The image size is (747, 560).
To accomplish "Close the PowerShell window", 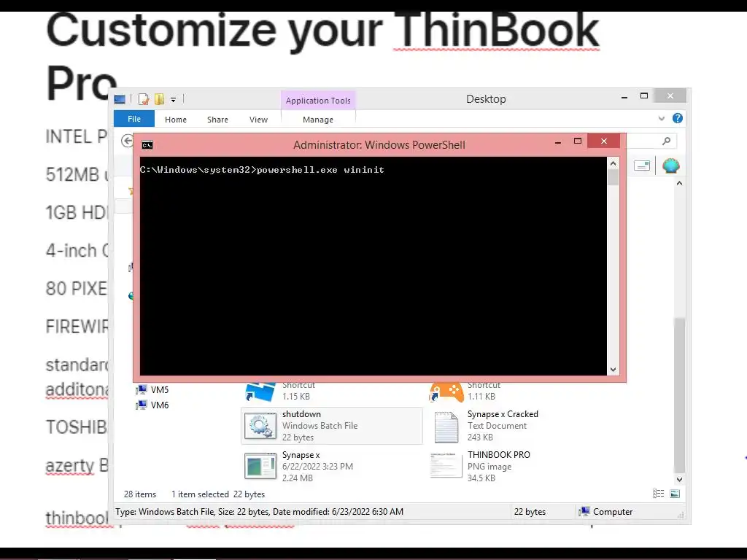I will click(603, 141).
